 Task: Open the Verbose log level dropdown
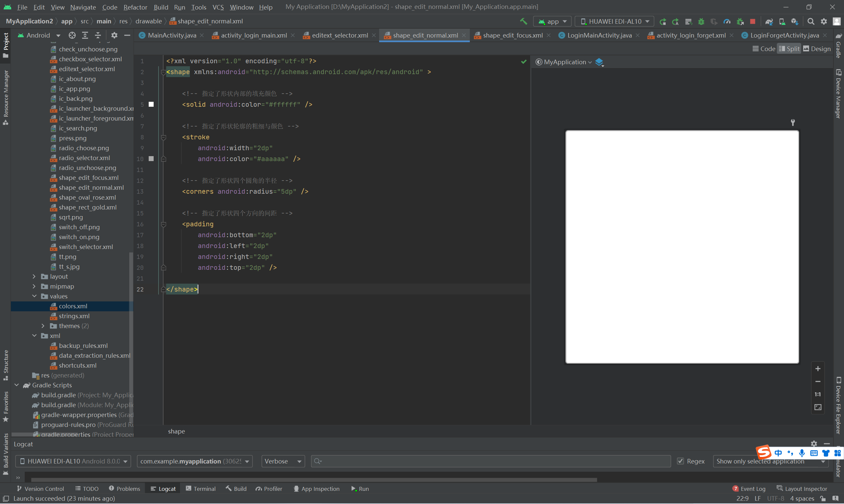[283, 461]
